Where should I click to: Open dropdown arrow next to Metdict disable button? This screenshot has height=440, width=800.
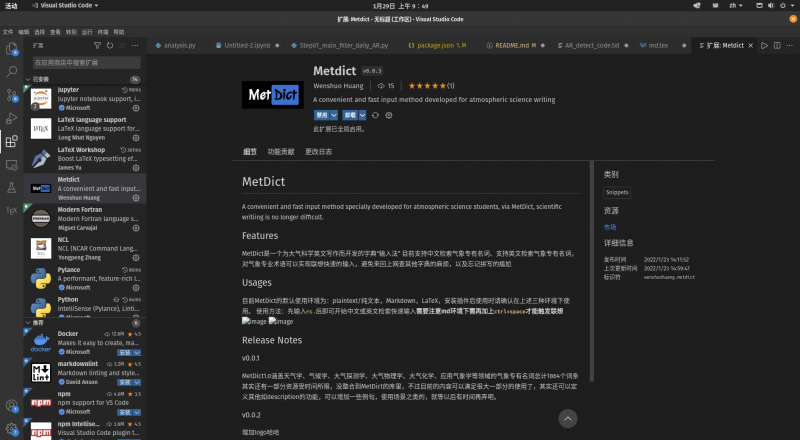(x=335, y=115)
